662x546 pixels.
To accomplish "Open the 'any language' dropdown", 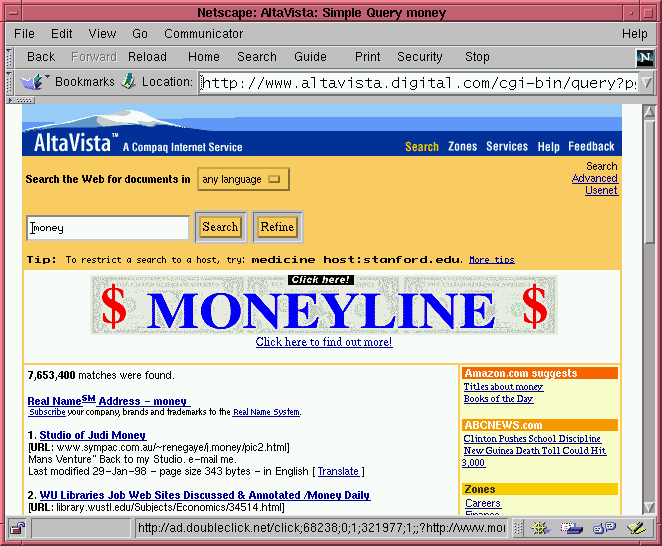I will [x=243, y=180].
